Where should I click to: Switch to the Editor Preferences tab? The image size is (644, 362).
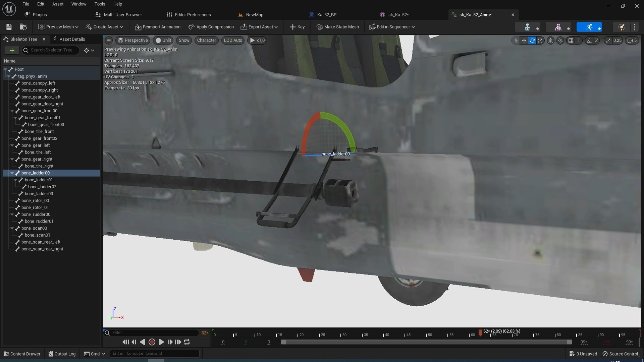(x=189, y=15)
